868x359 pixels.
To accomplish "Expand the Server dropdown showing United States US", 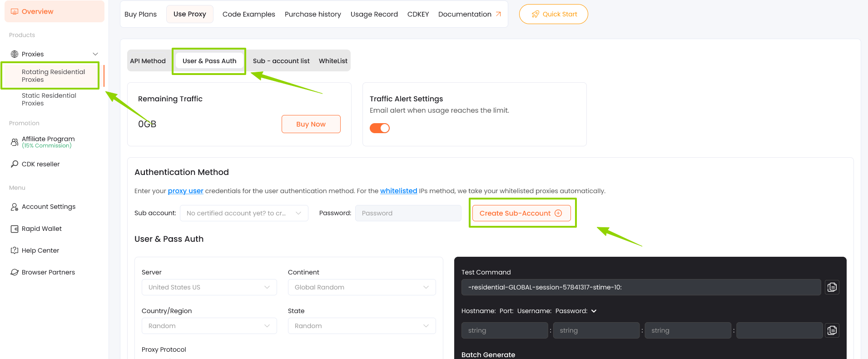I will point(209,287).
